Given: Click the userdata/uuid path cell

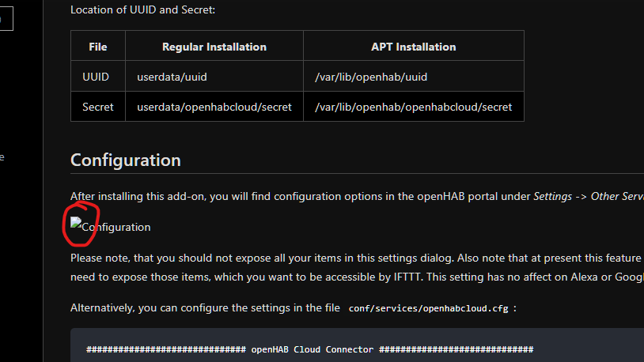Looking at the screenshot, I should click(172, 77).
